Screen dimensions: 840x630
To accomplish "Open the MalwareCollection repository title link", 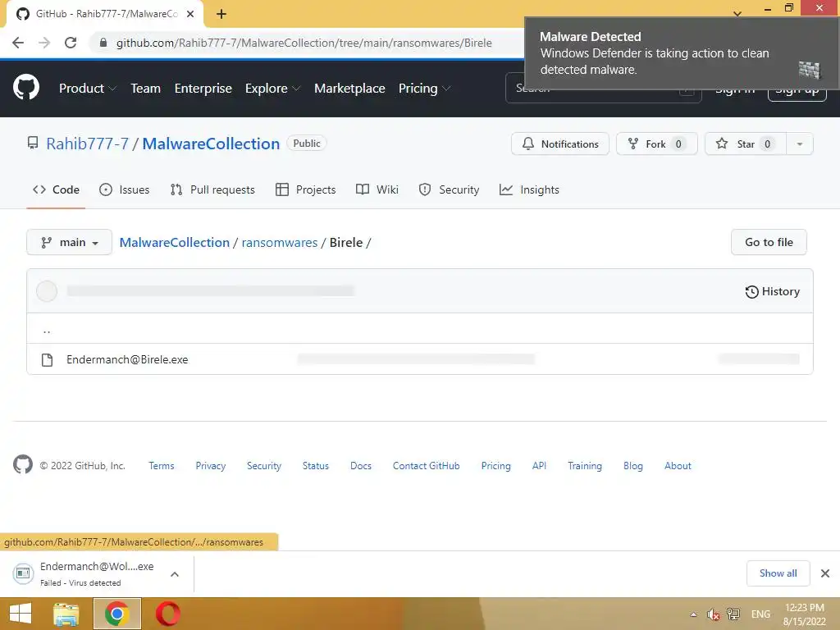I will (211, 144).
